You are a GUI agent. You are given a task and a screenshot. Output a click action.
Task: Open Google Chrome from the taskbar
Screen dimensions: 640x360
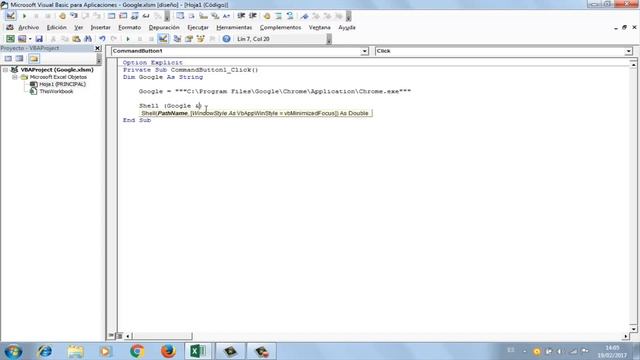coord(137,351)
